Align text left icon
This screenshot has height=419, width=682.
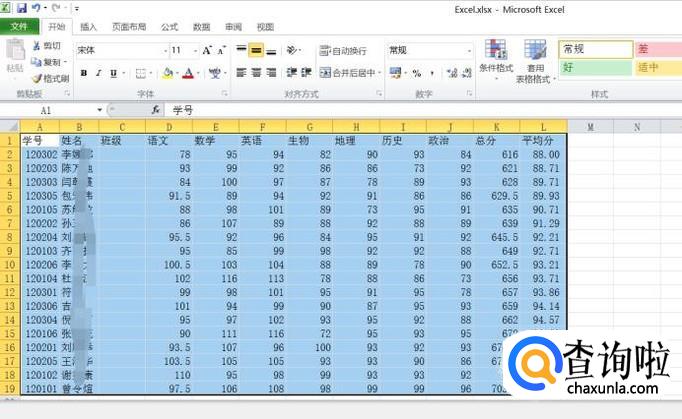coord(241,72)
